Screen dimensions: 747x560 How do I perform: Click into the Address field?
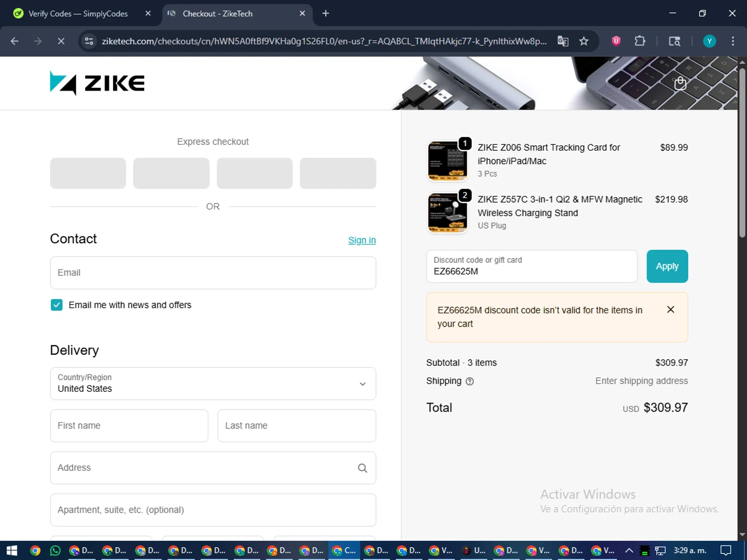(213, 468)
